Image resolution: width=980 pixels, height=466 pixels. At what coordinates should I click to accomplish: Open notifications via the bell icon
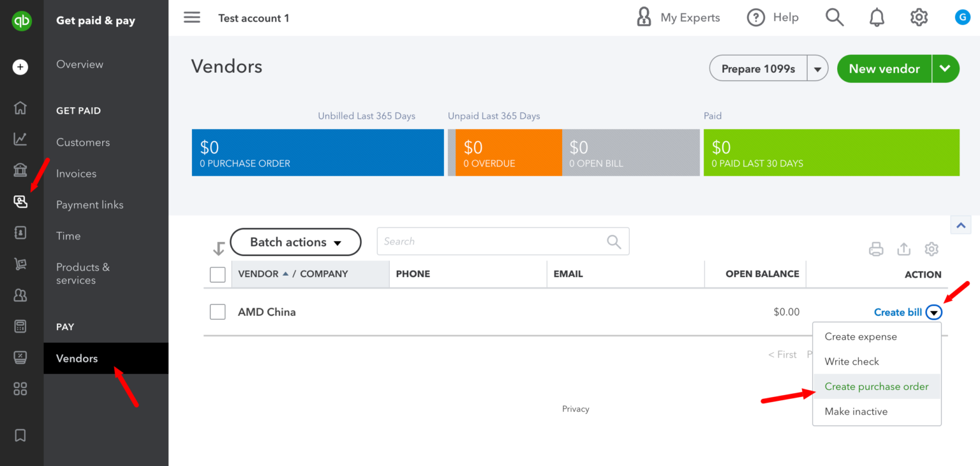pyautogui.click(x=877, y=17)
